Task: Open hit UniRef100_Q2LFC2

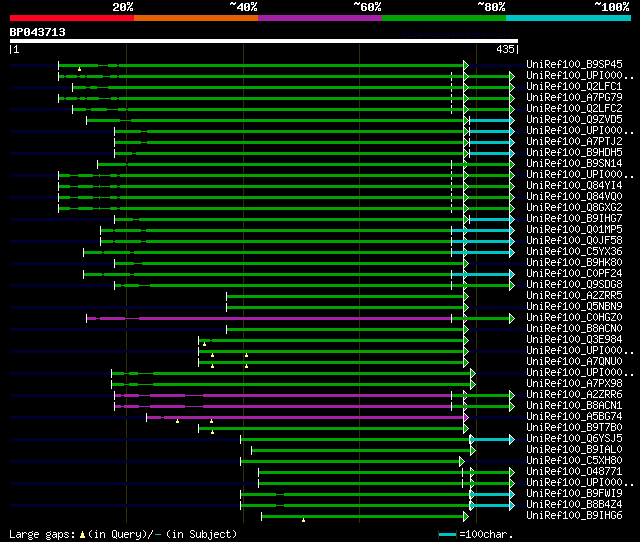Action: 574,109
